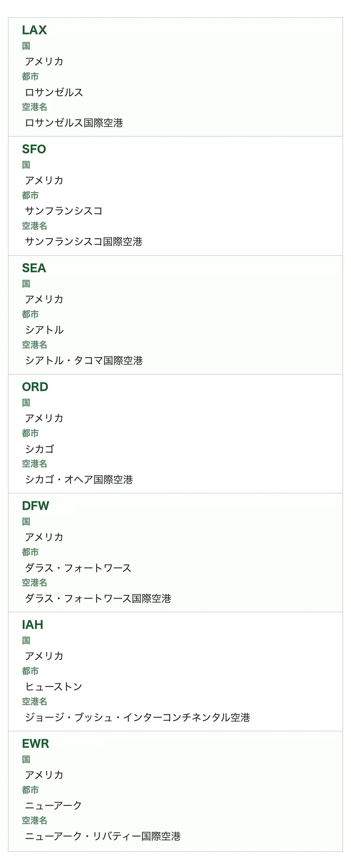
Task: Click the city ヒューストン under IAH
Action: [54, 687]
